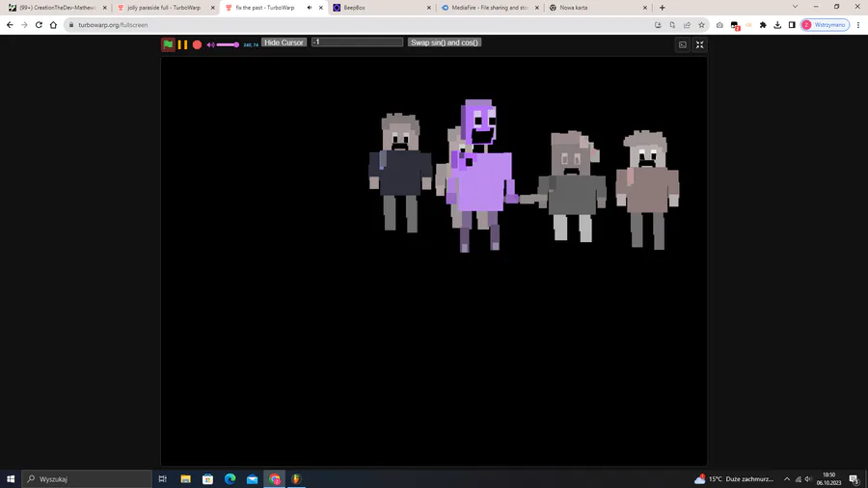Open Task View on taskbar

(x=163, y=479)
